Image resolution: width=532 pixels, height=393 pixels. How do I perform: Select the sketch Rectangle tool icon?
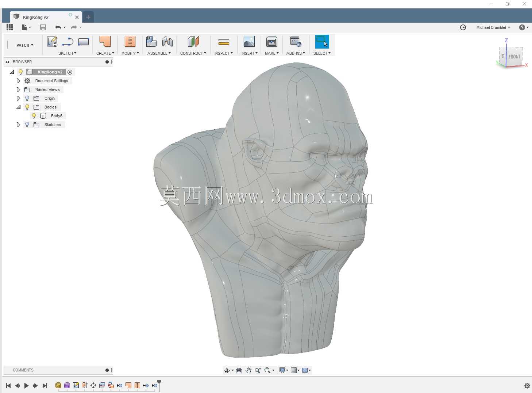[84, 42]
